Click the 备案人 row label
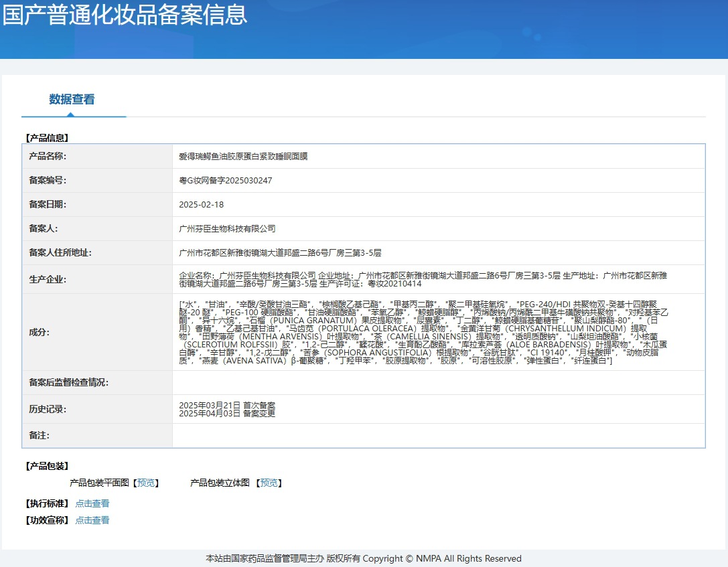728x567 pixels. [43, 229]
